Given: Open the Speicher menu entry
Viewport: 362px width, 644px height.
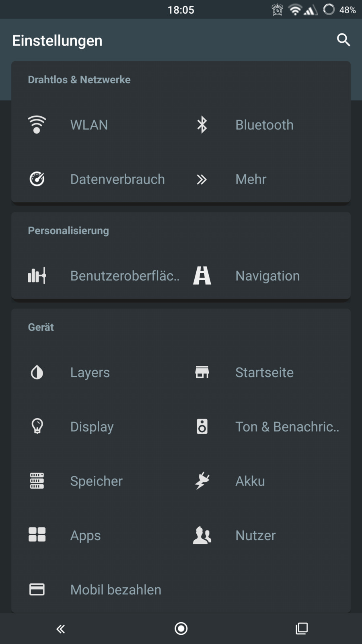Looking at the screenshot, I should tap(97, 481).
